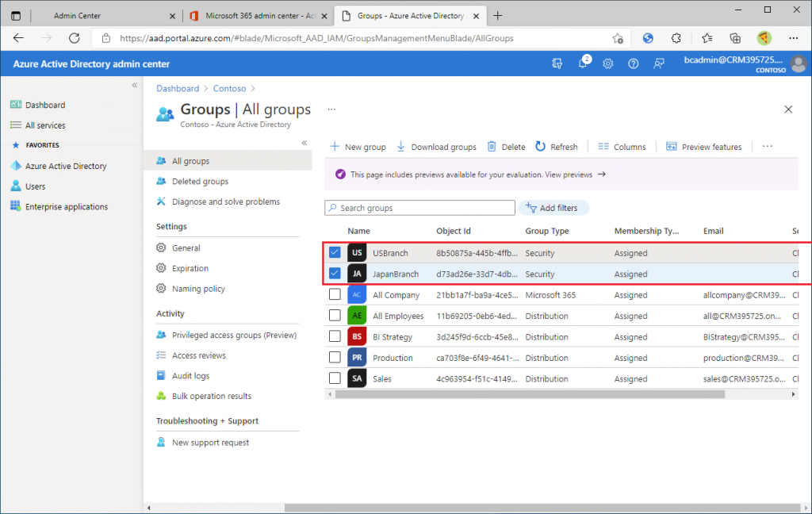Screen dimensions: 812x514
Task: Select All groups in blade menu
Action: [228, 160]
